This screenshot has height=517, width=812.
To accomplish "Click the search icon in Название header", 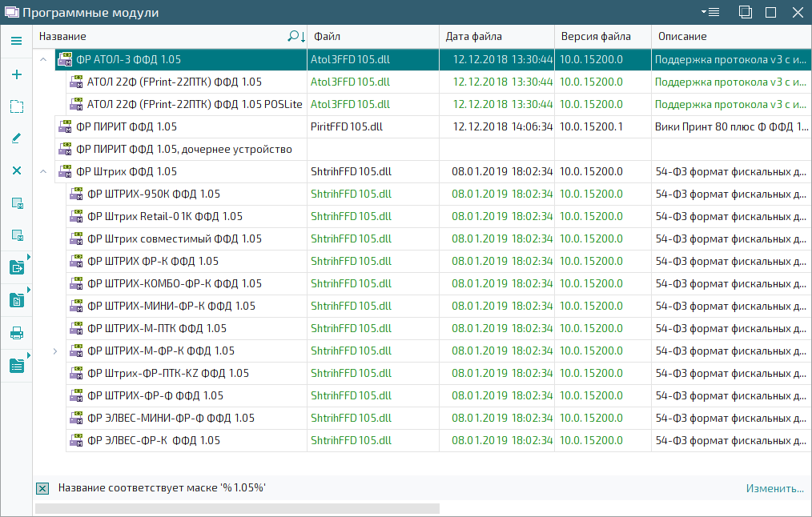I will [x=295, y=37].
